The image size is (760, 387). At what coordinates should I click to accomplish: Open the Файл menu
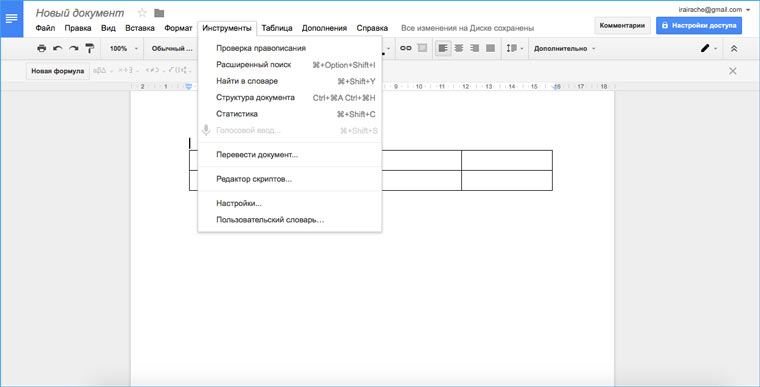45,28
